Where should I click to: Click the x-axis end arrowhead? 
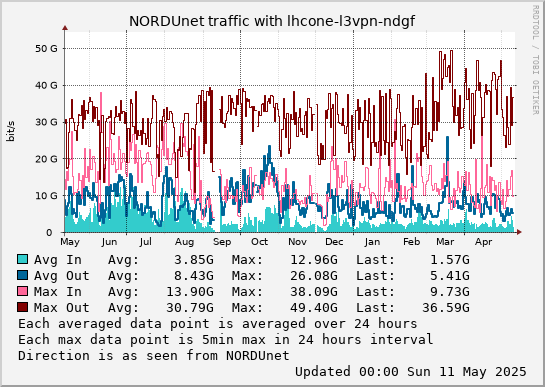[519, 232]
